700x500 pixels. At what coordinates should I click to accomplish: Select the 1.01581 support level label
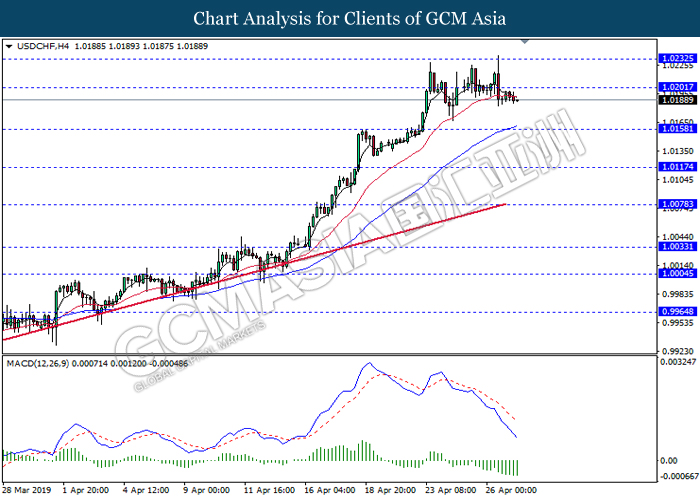point(677,129)
